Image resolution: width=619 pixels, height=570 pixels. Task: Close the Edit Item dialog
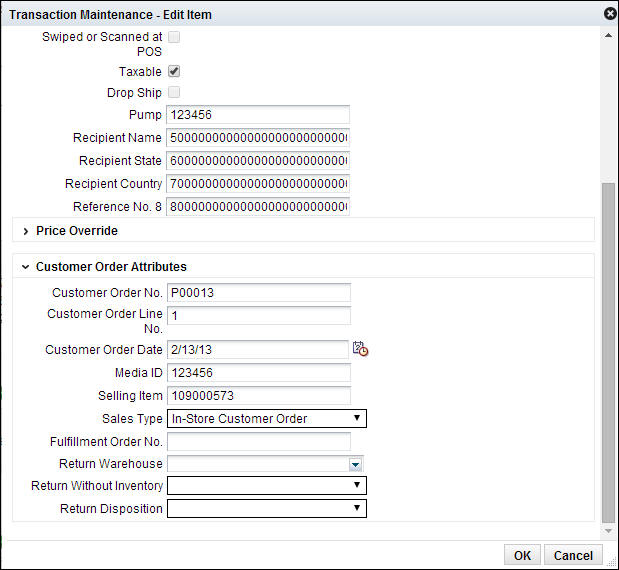610,14
